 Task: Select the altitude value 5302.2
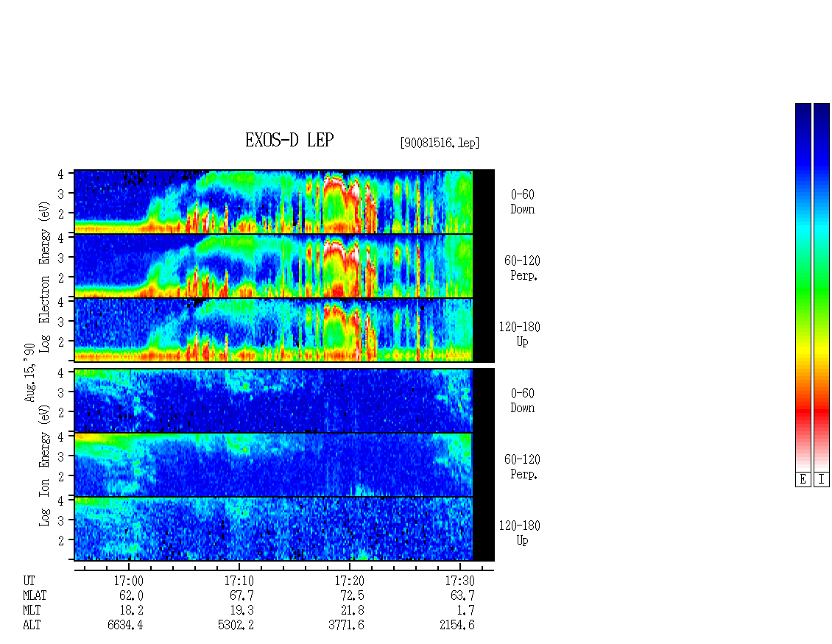click(x=236, y=625)
